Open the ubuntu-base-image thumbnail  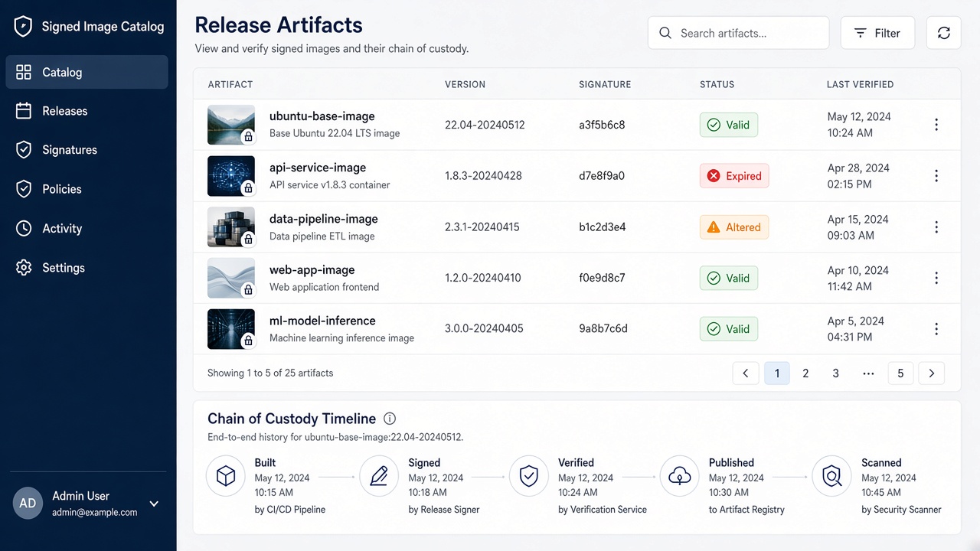(x=231, y=125)
